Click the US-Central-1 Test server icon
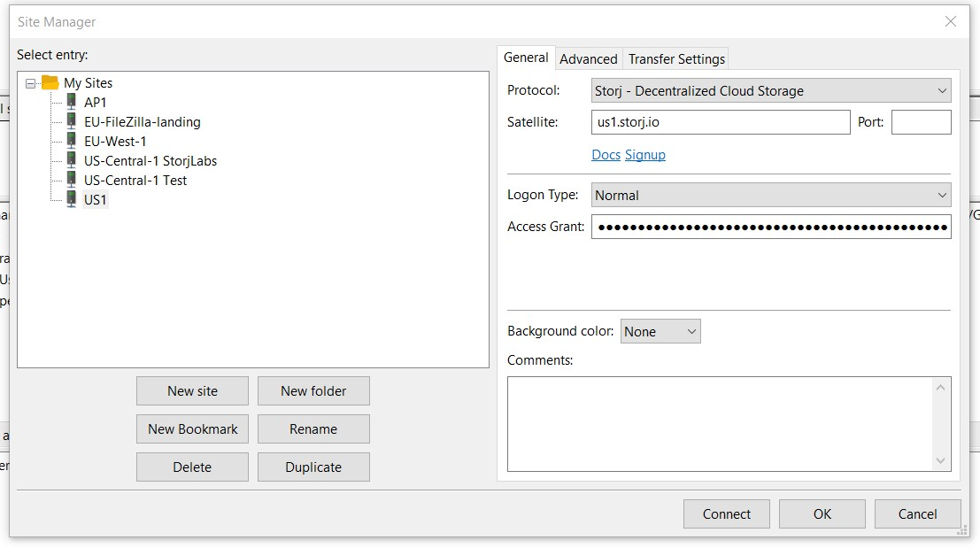 pos(71,179)
